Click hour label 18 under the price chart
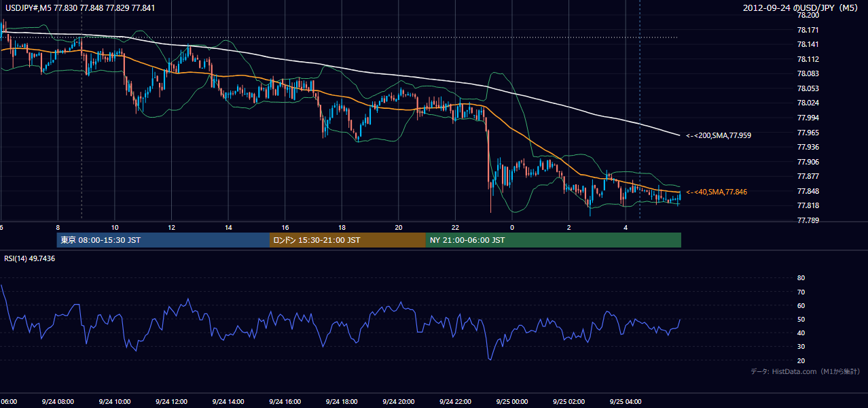This screenshot has height=408, width=868. coord(342,227)
